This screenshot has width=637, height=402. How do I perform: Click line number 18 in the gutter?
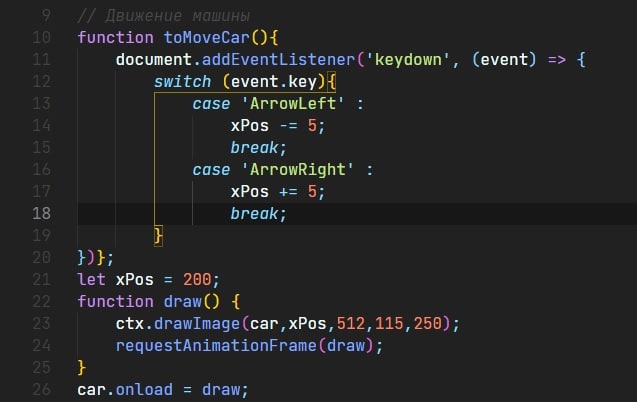coord(41,213)
